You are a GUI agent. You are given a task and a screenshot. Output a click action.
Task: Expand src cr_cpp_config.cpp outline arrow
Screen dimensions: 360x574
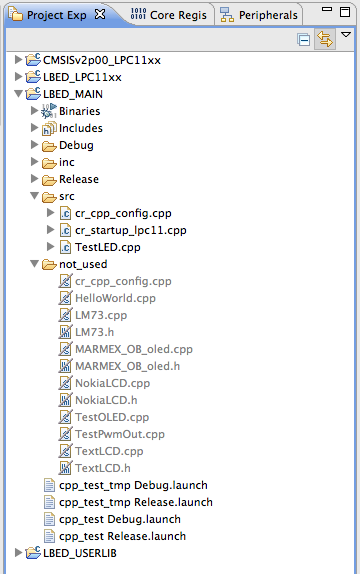[51, 212]
